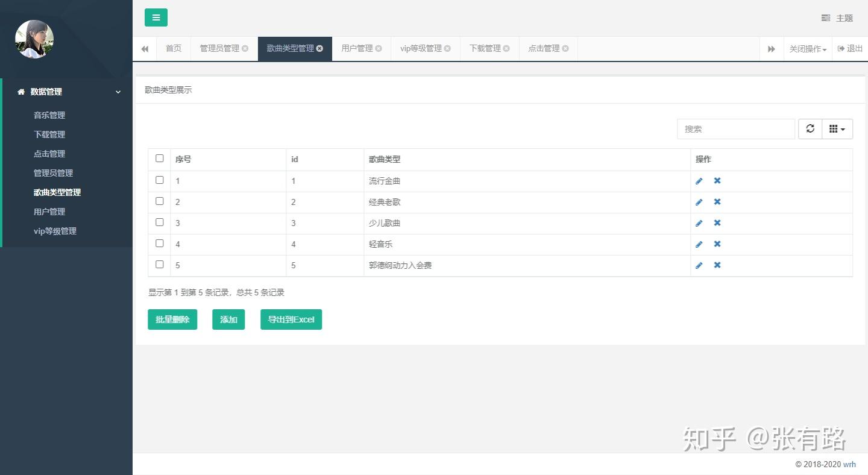
Task: Open 音乐管理 in the sidebar
Action: pyautogui.click(x=49, y=115)
